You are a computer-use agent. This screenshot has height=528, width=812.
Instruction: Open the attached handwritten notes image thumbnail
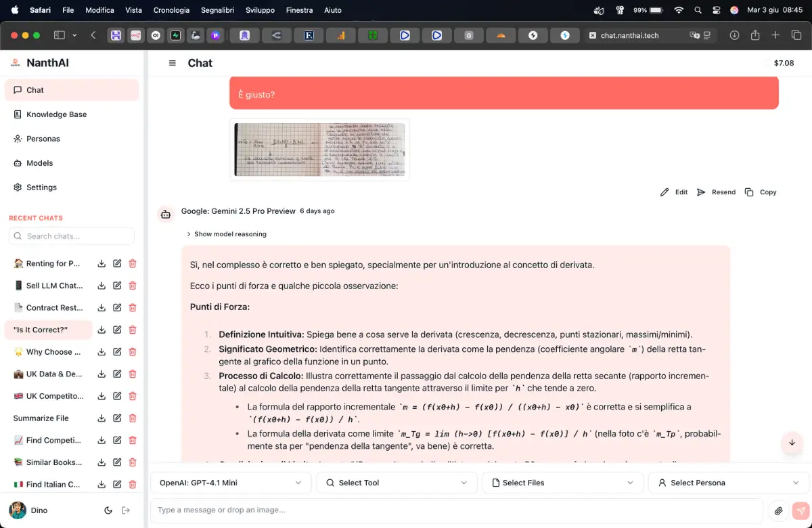319,150
